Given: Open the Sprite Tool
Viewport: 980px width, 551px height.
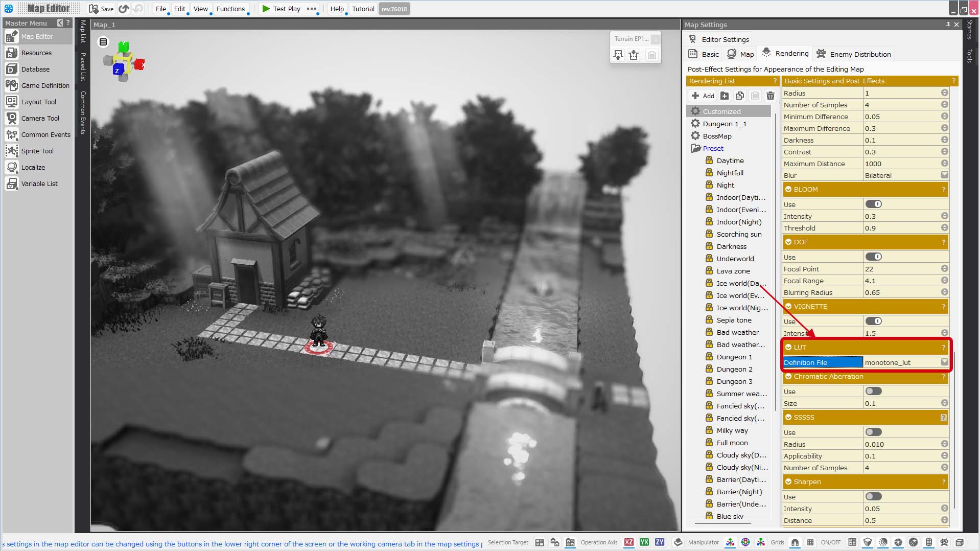Looking at the screenshot, I should coord(37,151).
